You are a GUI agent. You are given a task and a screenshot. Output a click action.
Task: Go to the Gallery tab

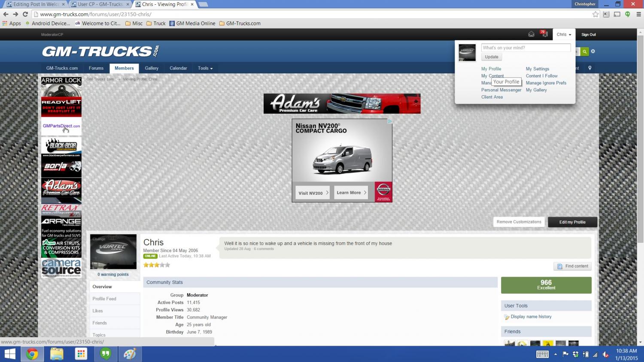click(152, 68)
